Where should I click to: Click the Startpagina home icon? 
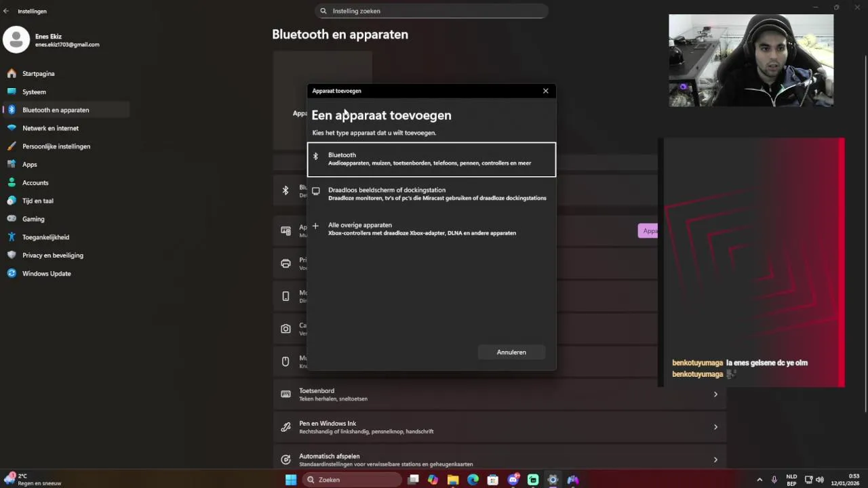12,73
